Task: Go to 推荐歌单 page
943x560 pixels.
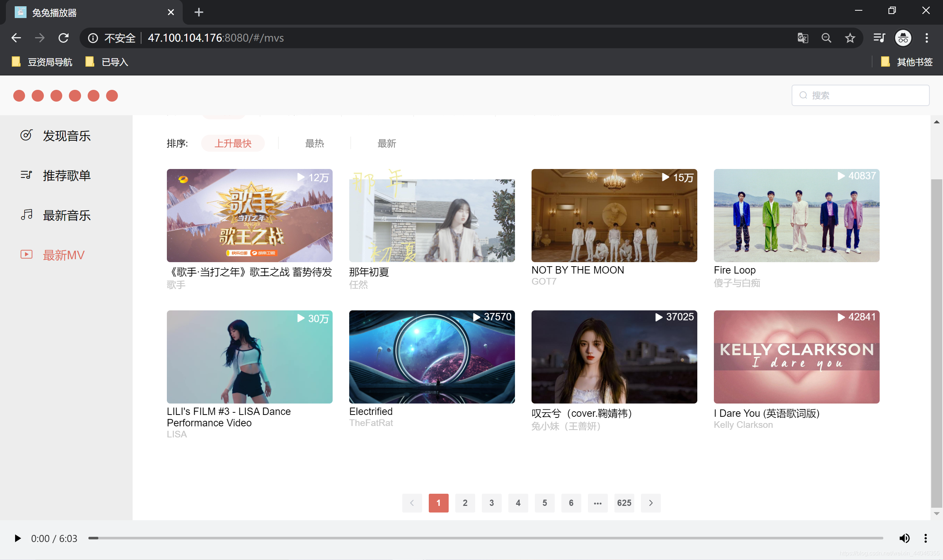Action: pos(66,175)
